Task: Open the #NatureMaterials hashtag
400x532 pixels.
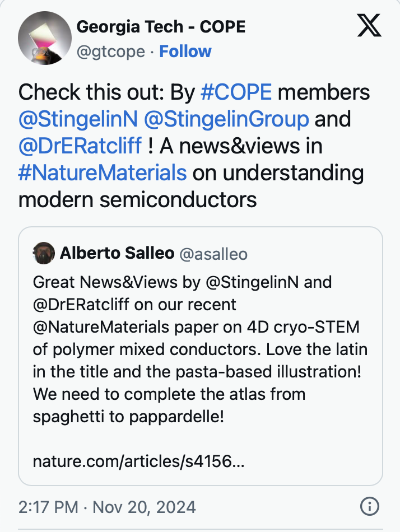Action: (102, 172)
